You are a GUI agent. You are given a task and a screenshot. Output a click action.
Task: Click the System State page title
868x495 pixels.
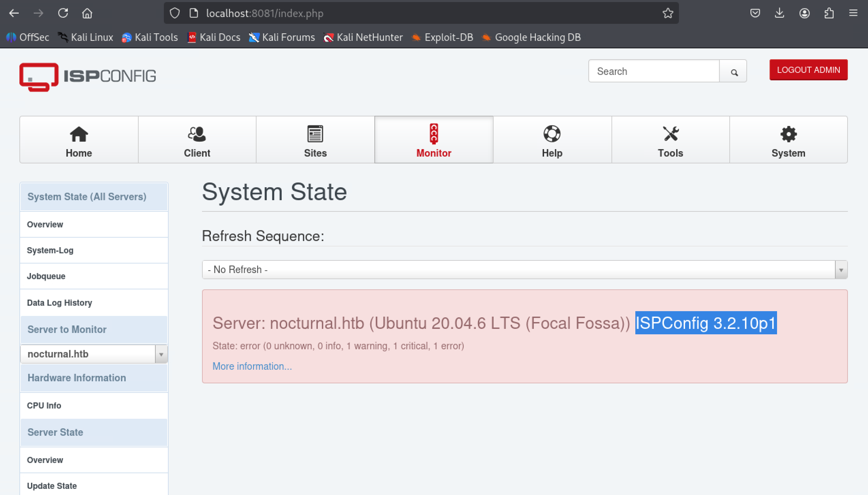click(275, 192)
